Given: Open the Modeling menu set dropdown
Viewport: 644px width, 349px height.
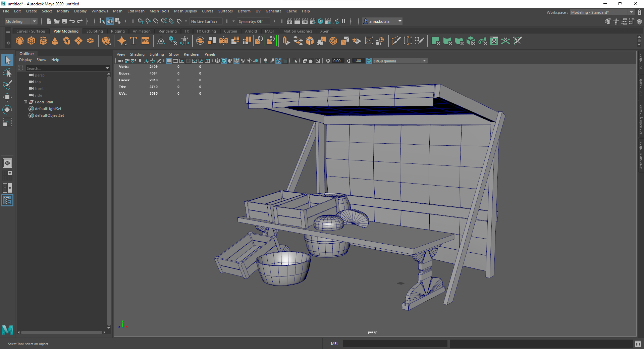Looking at the screenshot, I should coord(21,21).
